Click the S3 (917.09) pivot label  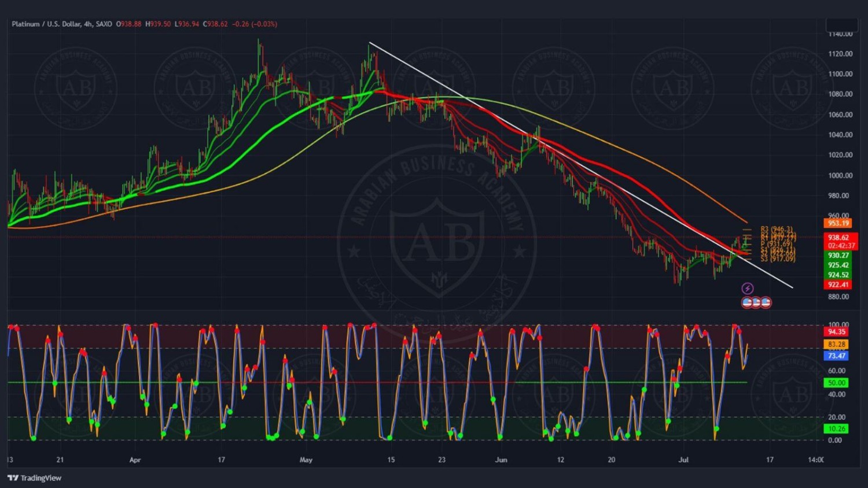point(778,259)
